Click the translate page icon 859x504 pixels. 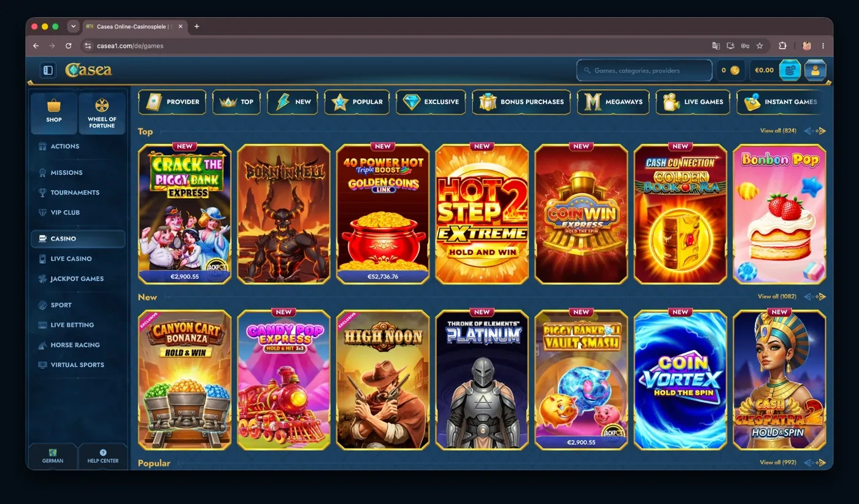pyautogui.click(x=715, y=45)
